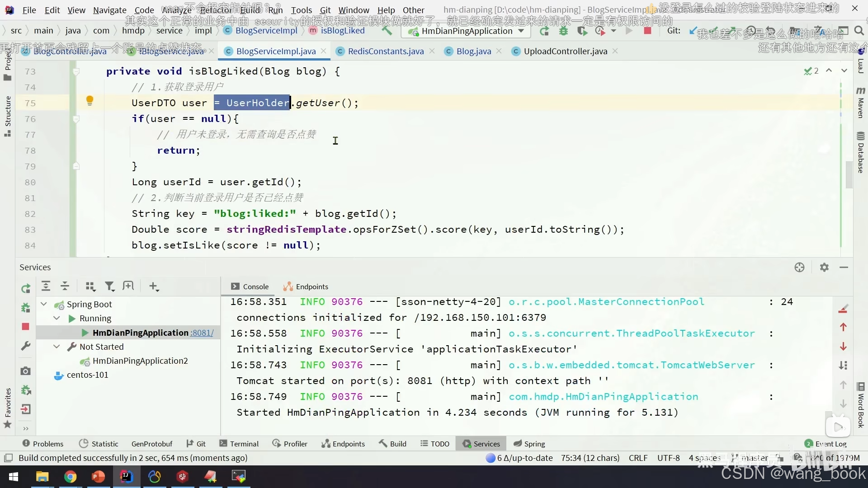Open the Build tool window button
Image resolution: width=868 pixels, height=488 pixels.
click(392, 444)
